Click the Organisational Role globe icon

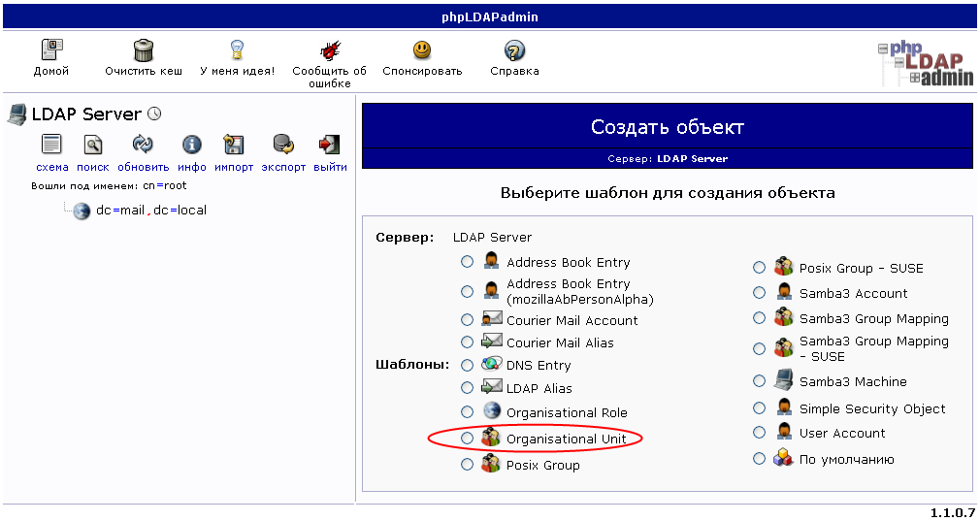tap(492, 410)
